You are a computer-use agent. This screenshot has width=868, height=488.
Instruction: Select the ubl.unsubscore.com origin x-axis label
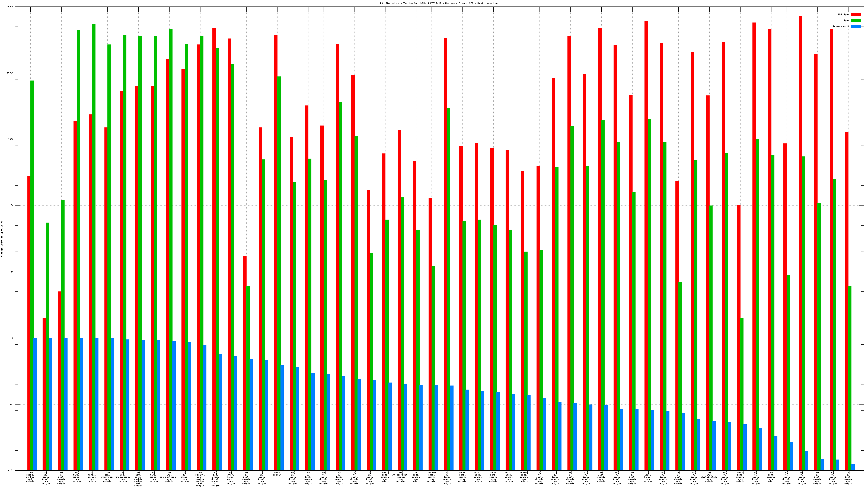(123, 477)
